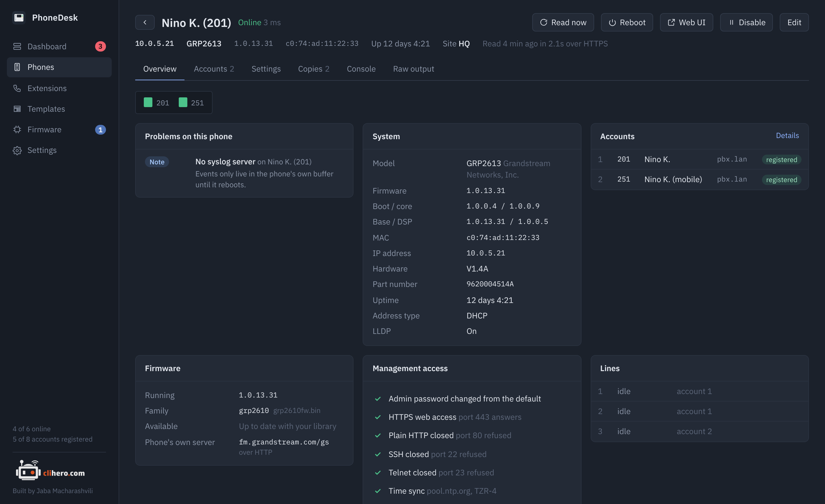This screenshot has height=504, width=825.
Task: Disable this phone with the pause button
Action: click(x=746, y=22)
